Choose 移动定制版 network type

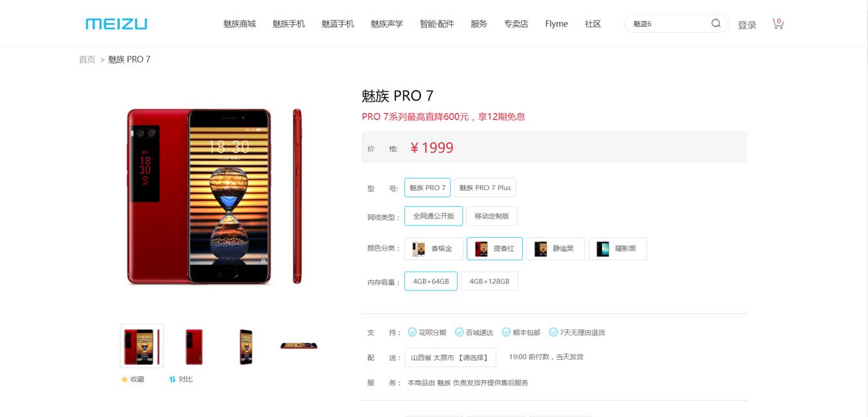[x=492, y=216]
